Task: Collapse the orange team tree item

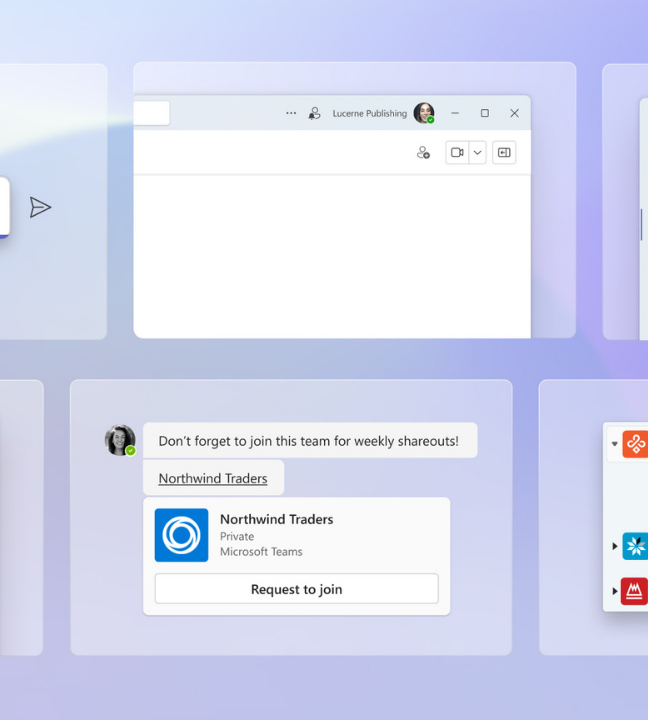Action: pyautogui.click(x=614, y=444)
